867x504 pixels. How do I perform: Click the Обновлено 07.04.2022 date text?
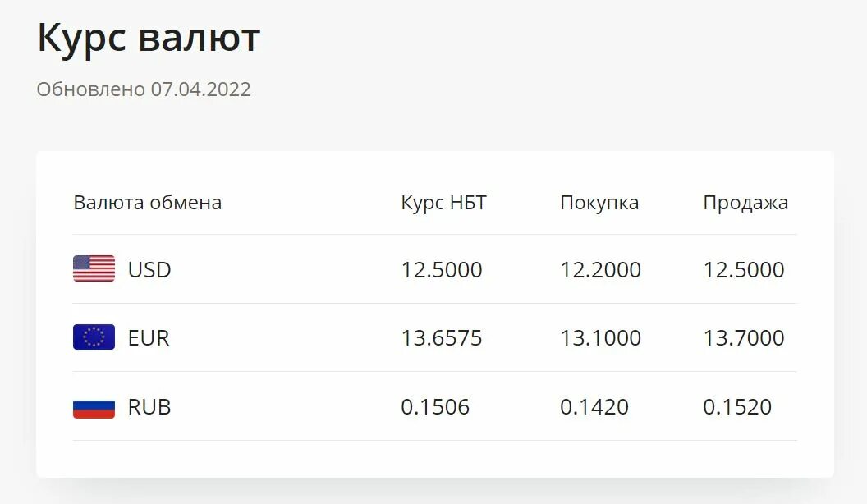[144, 89]
